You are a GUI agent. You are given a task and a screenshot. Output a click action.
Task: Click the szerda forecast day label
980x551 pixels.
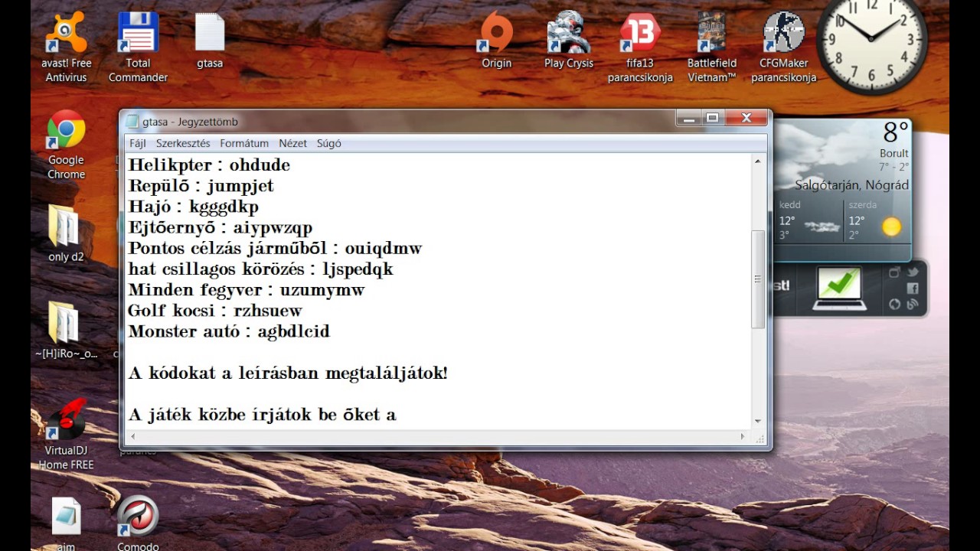pos(862,205)
